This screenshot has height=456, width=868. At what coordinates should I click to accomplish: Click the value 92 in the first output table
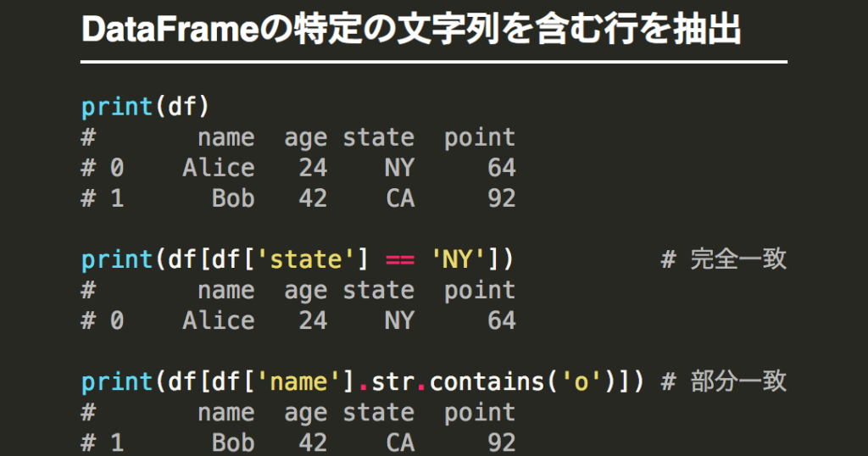click(501, 198)
